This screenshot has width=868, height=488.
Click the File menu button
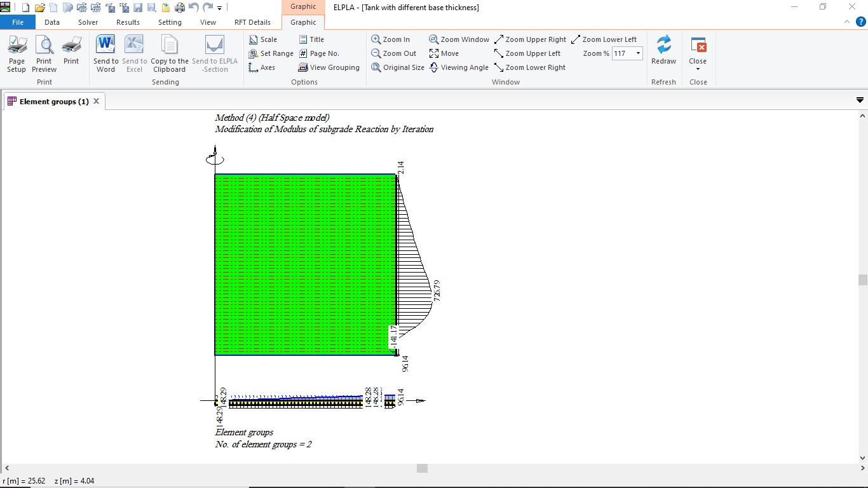tap(18, 22)
